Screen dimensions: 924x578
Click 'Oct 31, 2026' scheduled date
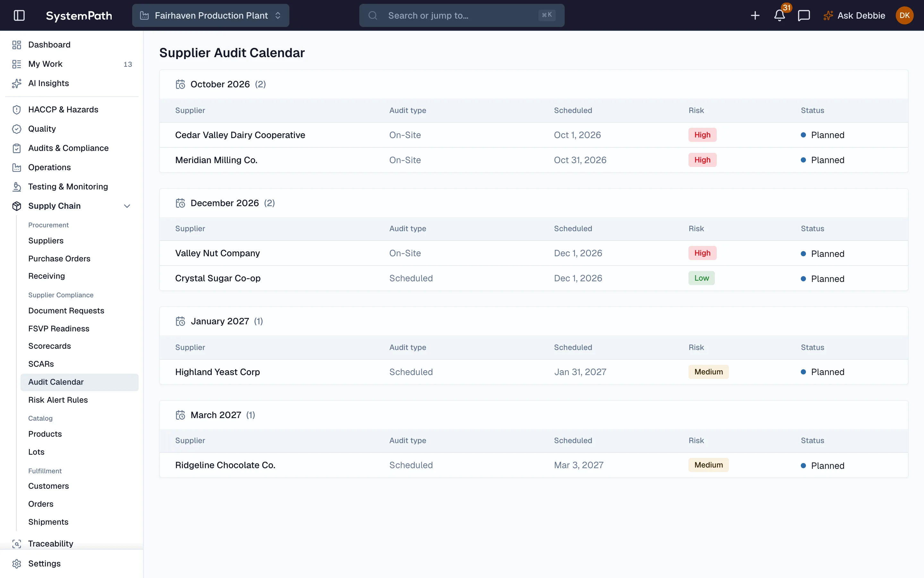tap(580, 160)
